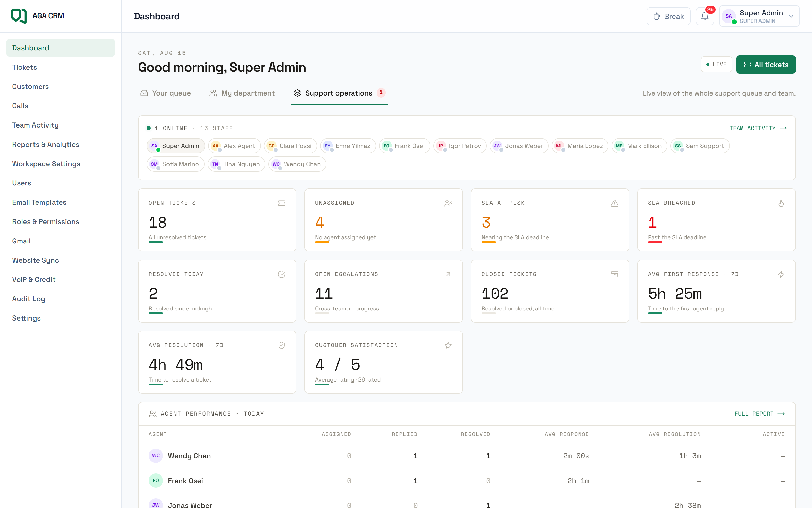Click the SLA At Risk warning triangle icon

tap(614, 203)
